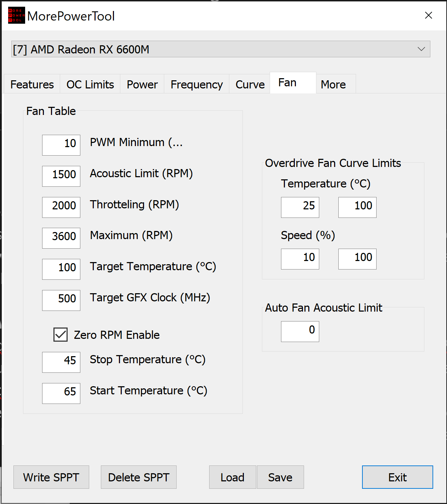Switch to the OC Limits tab
Screen dimensions: 447x504
(90, 84)
